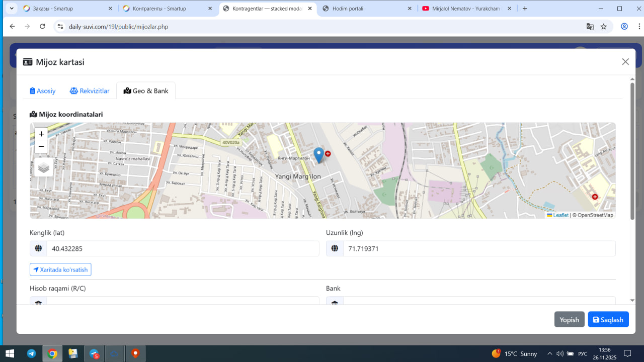Switch to the Rekvizitlar tab
This screenshot has height=362, width=644.
pos(90,91)
